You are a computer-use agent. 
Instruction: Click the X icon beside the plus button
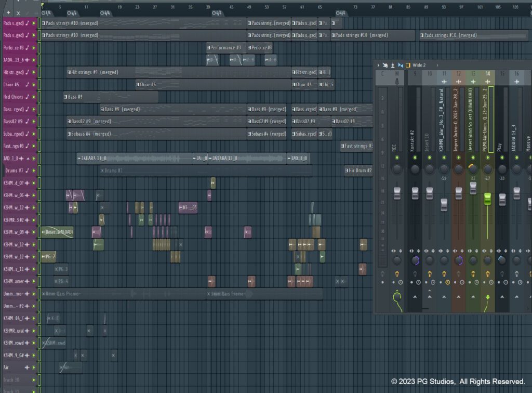(x=18, y=12)
